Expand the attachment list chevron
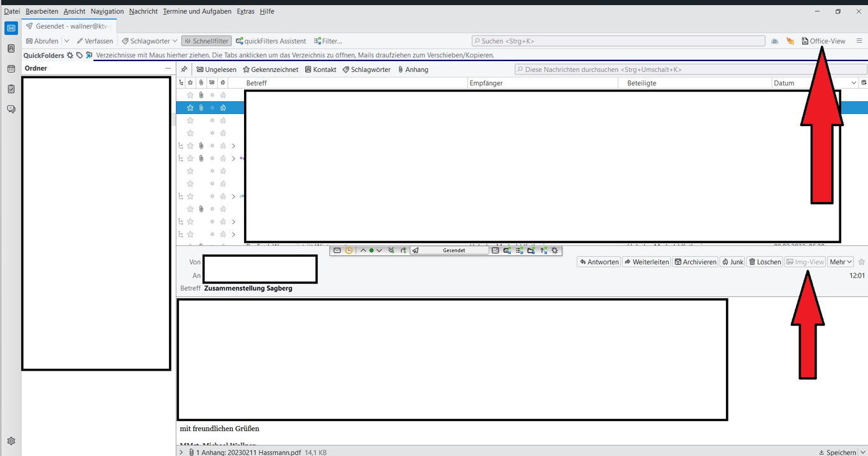 click(x=182, y=452)
